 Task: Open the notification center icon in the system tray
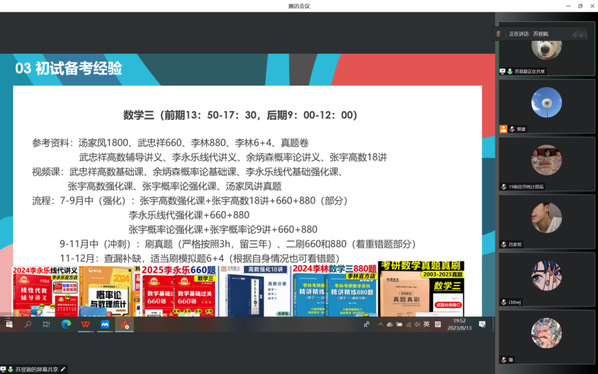pyautogui.click(x=482, y=324)
